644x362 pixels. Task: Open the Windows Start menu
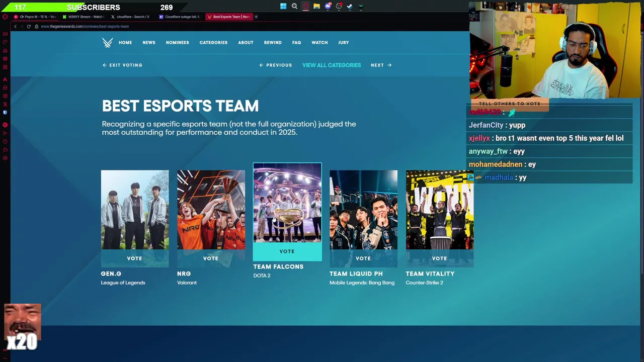tap(283, 7)
